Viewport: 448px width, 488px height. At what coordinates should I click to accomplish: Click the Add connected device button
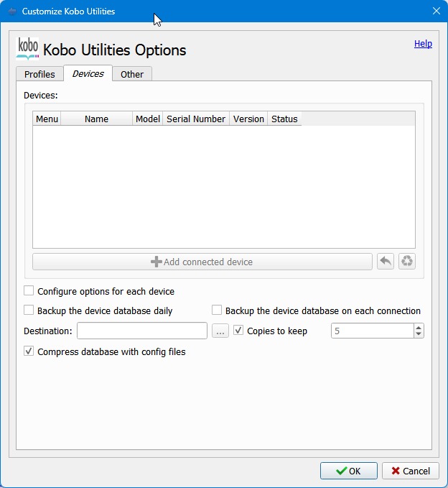click(x=202, y=262)
